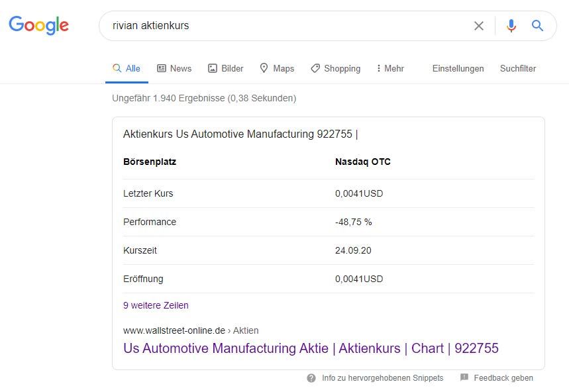Viewport: 569px width, 392px height.
Task: Click the www.wallstreet-online.de breadcrumb URL
Action: coord(174,330)
